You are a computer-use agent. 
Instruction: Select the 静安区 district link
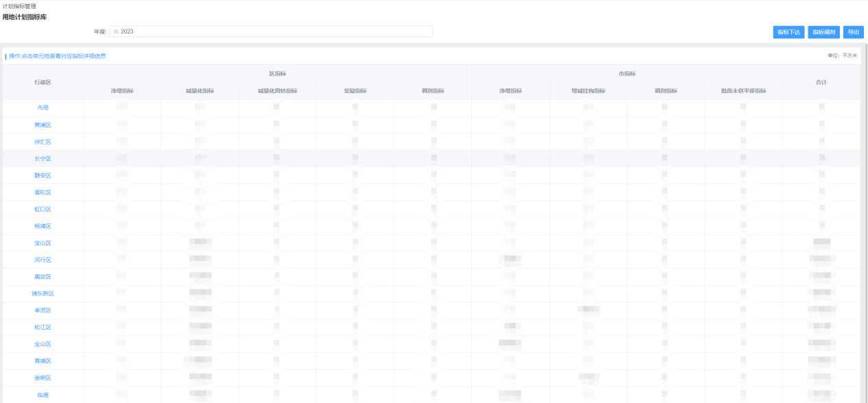[x=43, y=175]
